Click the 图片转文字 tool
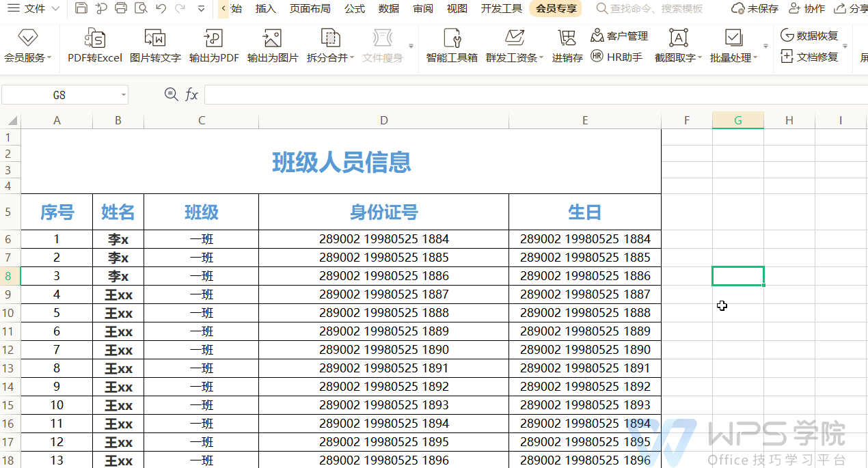Image resolution: width=868 pixels, height=468 pixels. click(x=155, y=45)
